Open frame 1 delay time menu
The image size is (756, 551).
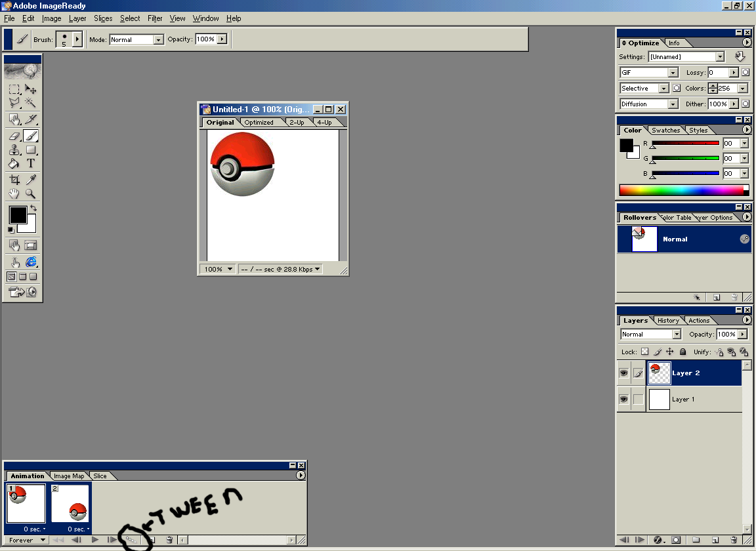[x=34, y=529]
